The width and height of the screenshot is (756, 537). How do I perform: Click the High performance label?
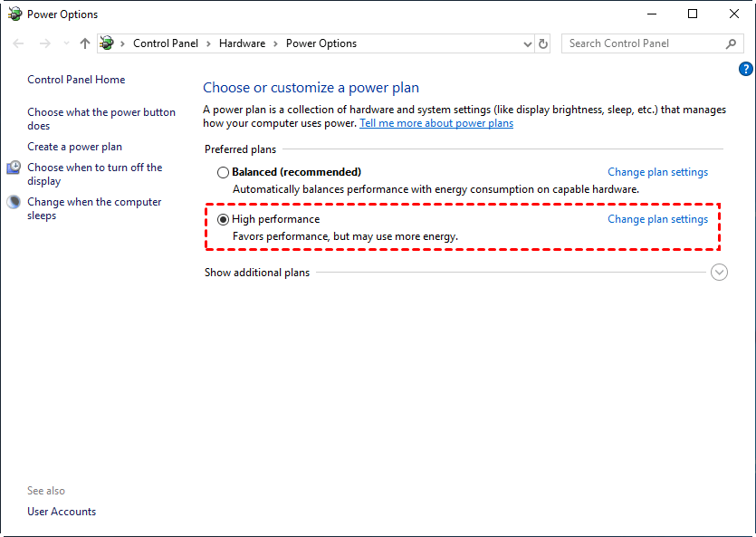click(x=276, y=219)
